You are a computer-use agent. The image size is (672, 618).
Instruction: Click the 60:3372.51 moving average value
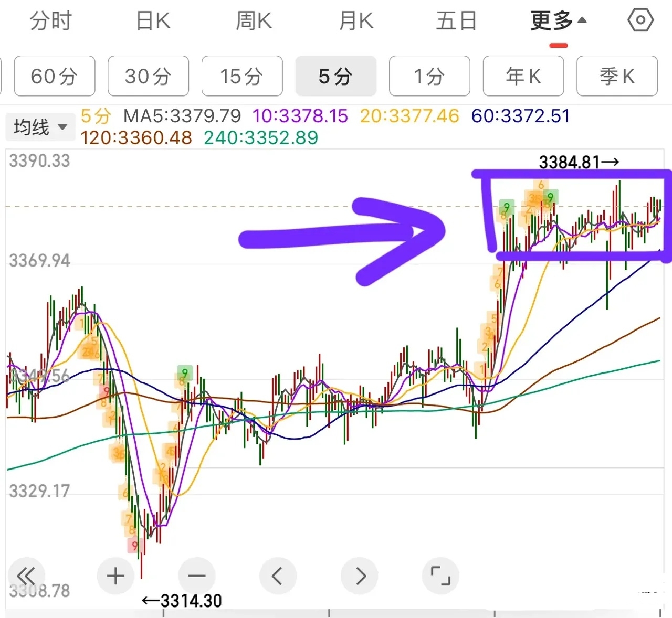pos(520,116)
